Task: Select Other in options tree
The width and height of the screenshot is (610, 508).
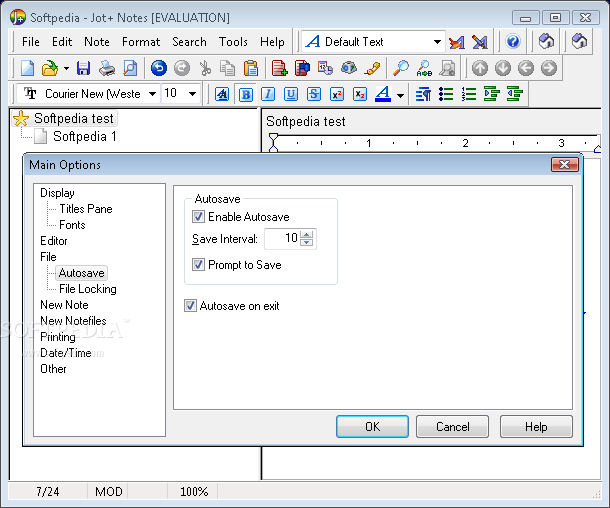Action: tap(53, 369)
